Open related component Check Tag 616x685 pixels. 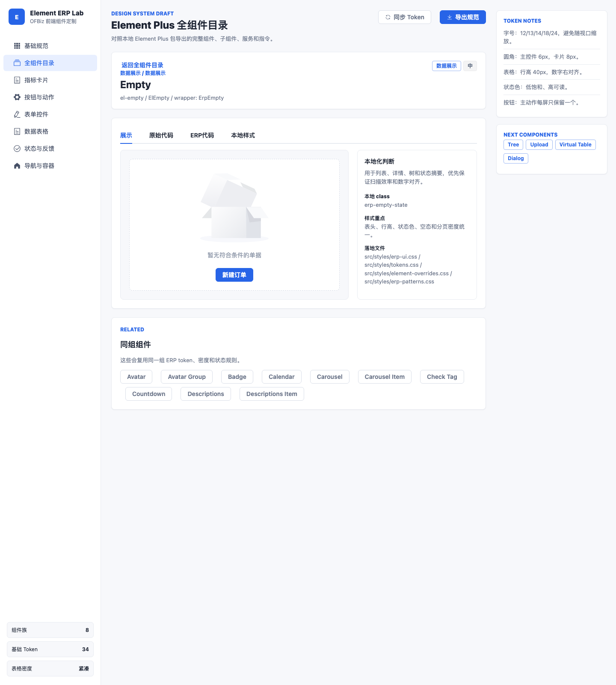tap(442, 377)
